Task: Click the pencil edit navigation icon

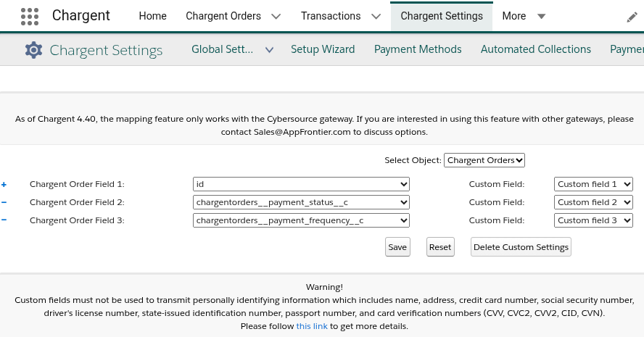Action: pos(632,17)
